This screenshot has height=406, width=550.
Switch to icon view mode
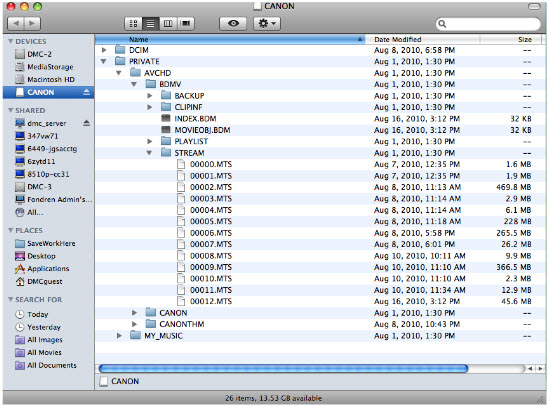(133, 24)
